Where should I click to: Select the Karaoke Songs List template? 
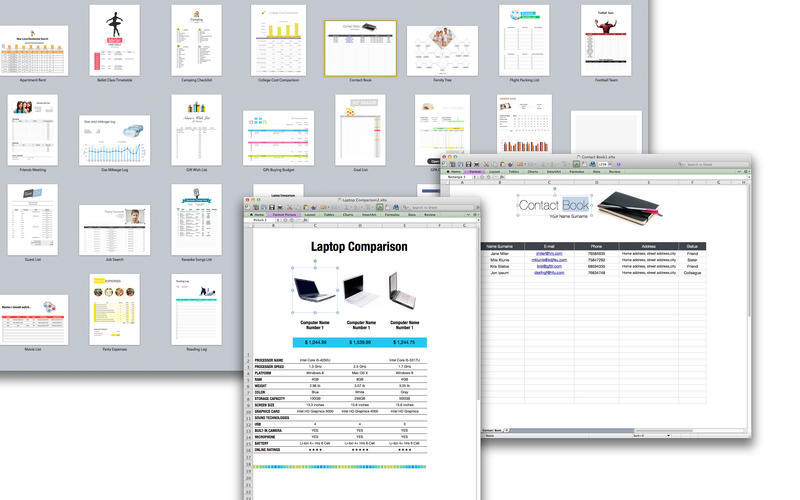(196, 220)
